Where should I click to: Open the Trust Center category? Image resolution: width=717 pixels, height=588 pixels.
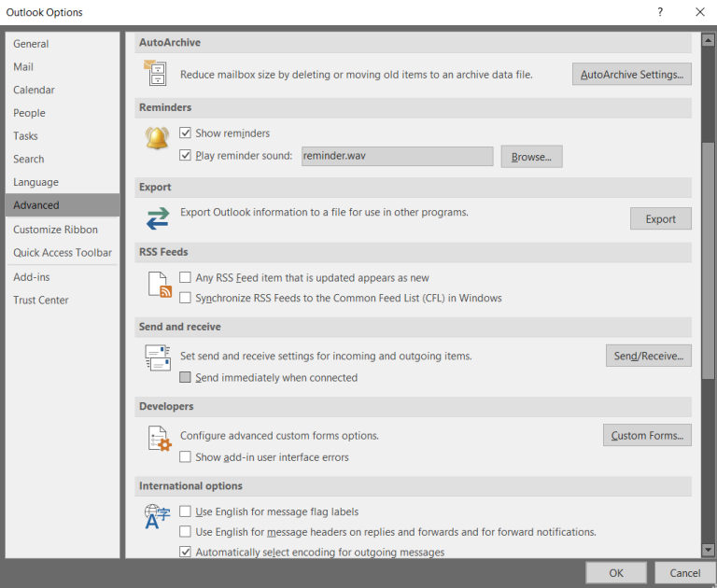click(x=63, y=300)
